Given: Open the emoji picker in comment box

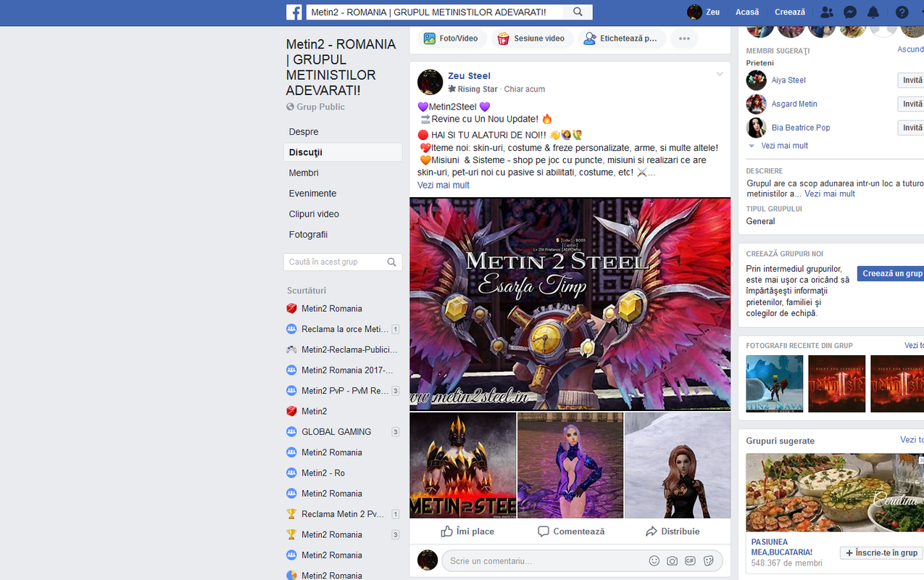Looking at the screenshot, I should pos(654,560).
